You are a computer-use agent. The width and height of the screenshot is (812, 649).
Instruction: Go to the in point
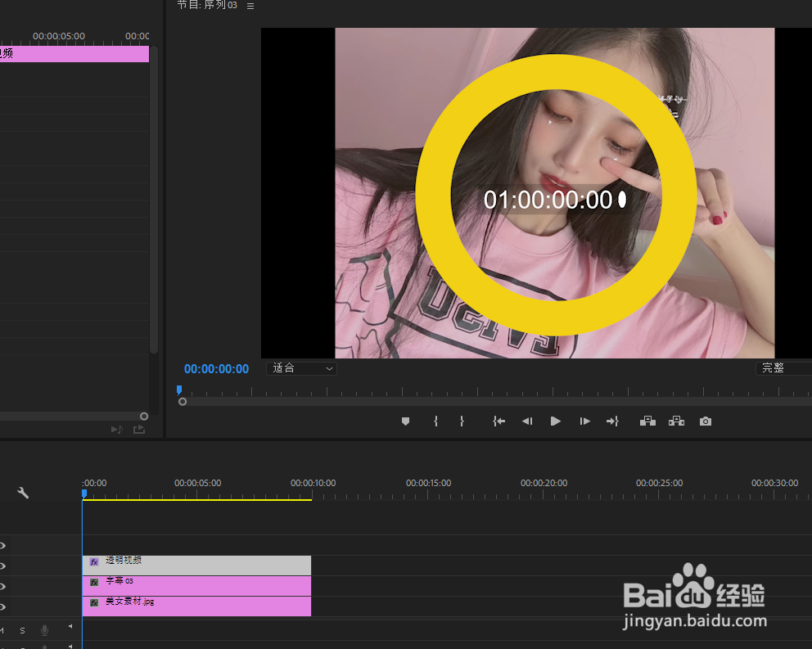pos(498,421)
